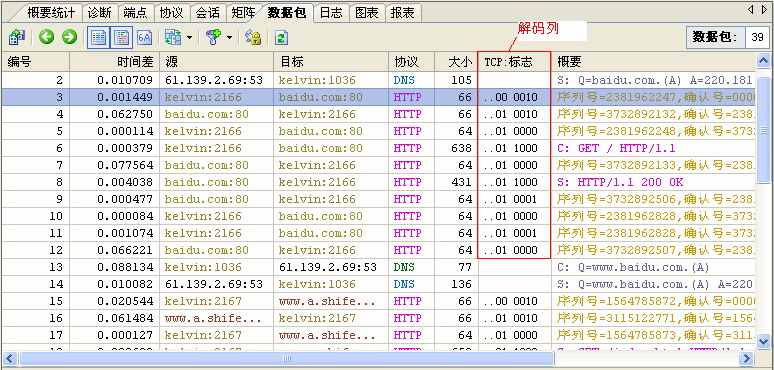Click the 数据包 tab
774x370 pixels.
coord(287,12)
